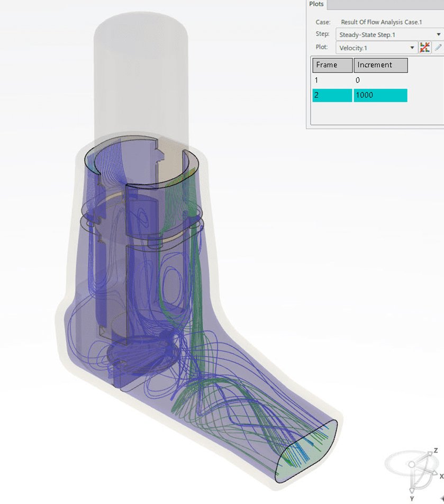444x504 pixels.
Task: Select the highlighted Frame 2 row
Action: [331, 95]
